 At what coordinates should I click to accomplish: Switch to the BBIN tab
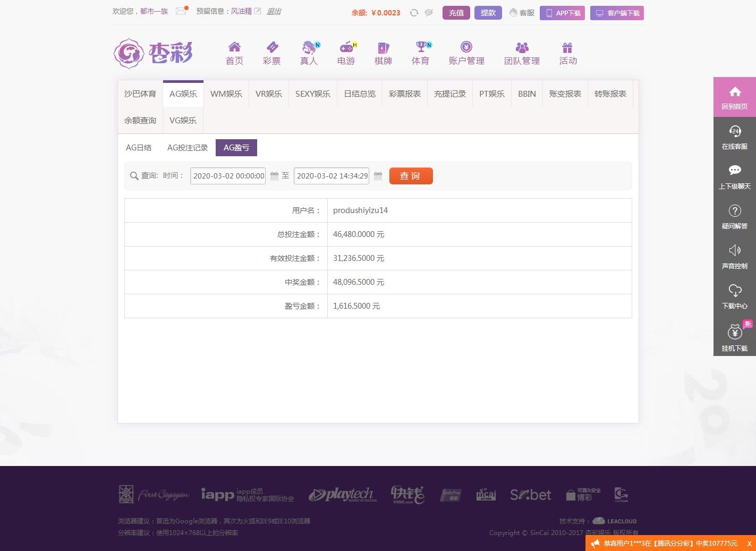point(526,94)
